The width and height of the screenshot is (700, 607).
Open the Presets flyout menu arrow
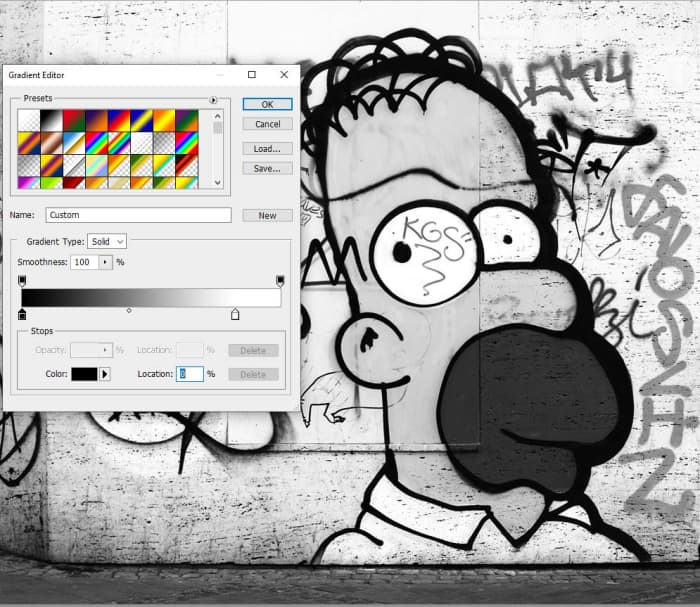(213, 100)
